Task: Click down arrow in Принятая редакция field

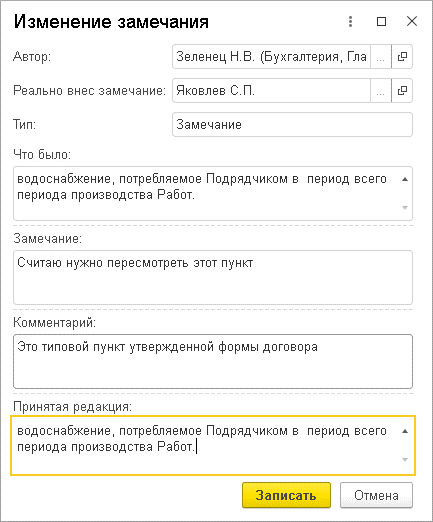Action: pyautogui.click(x=405, y=460)
